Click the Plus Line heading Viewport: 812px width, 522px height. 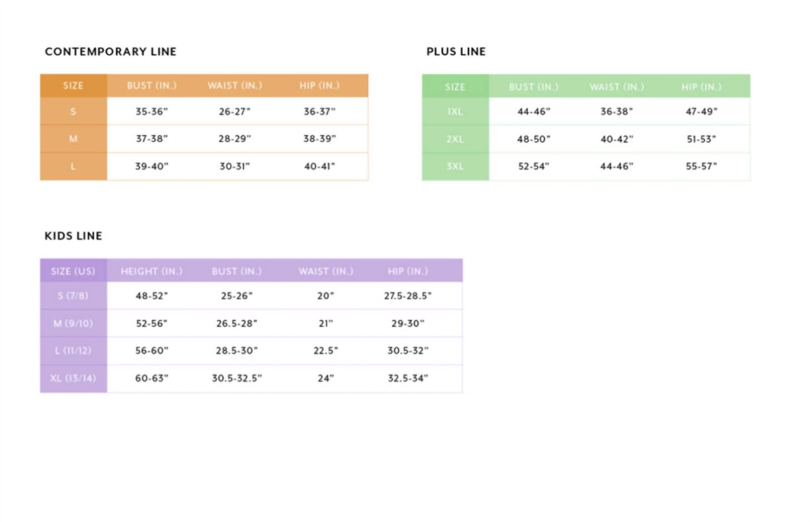tap(456, 52)
